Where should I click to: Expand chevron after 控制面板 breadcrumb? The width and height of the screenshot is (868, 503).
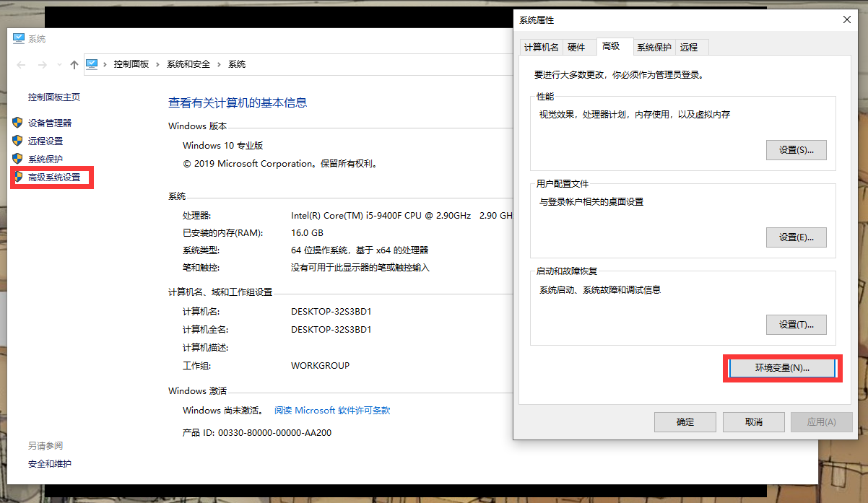[158, 64]
